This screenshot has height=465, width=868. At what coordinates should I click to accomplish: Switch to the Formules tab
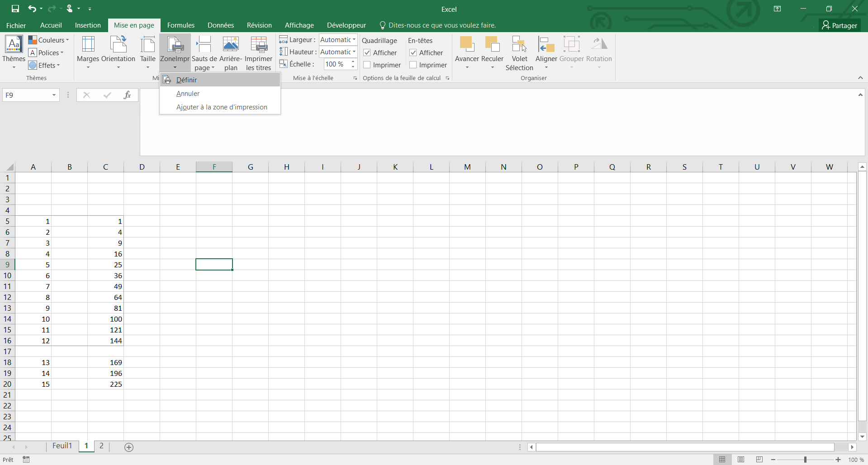[181, 25]
